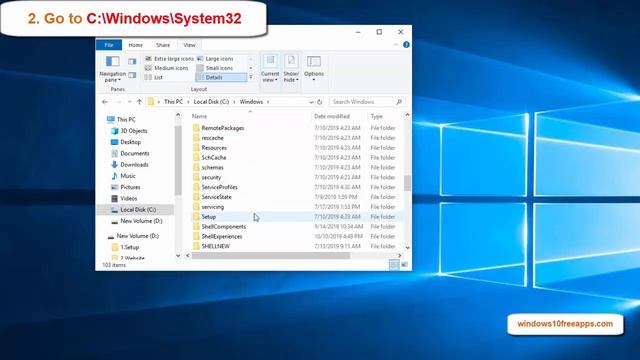
Task: Select This PC in navigation pane
Action: 121,119
